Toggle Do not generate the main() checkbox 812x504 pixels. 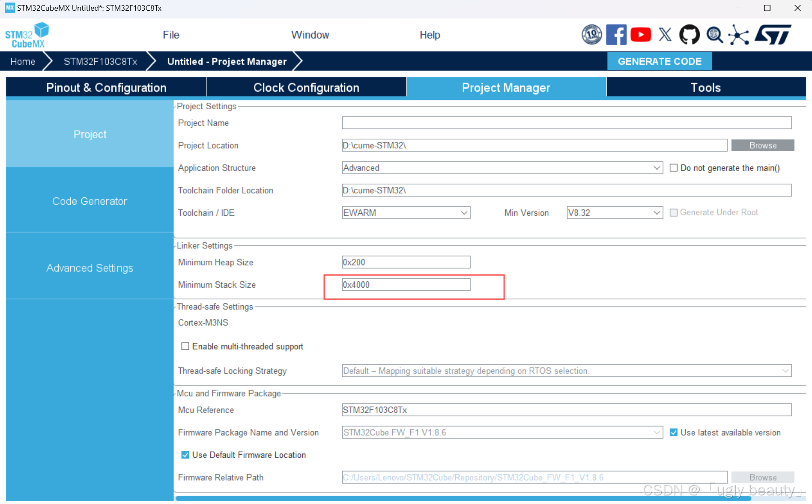(674, 168)
